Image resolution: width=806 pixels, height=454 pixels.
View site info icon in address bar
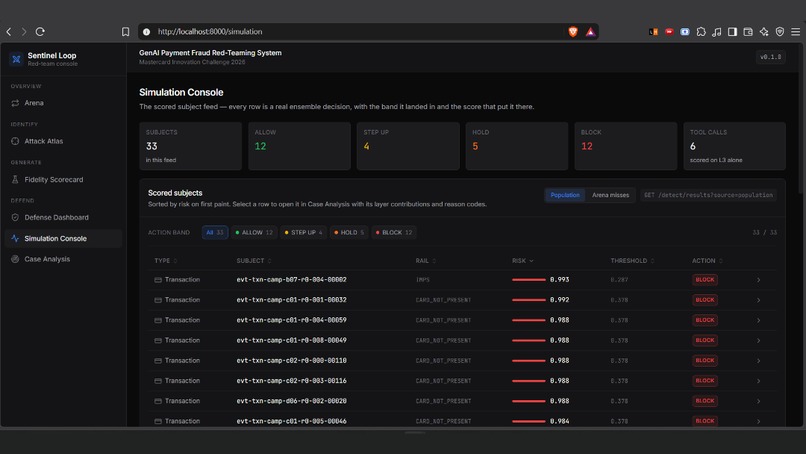point(146,32)
